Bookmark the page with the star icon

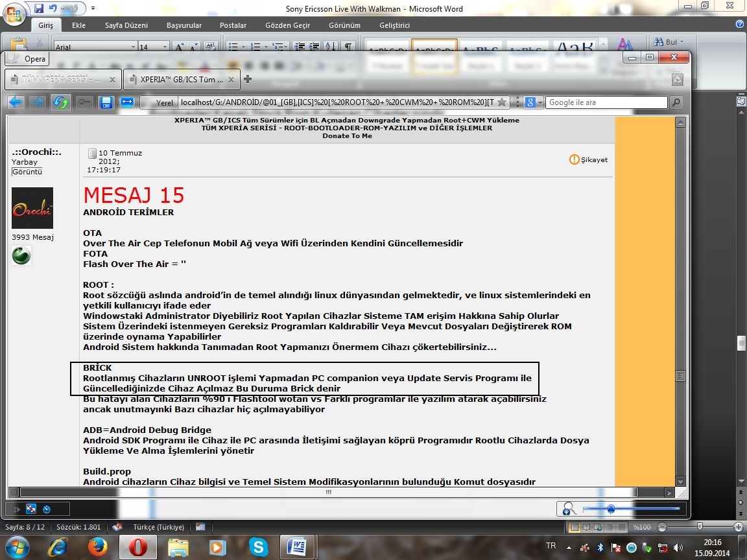pyautogui.click(x=502, y=102)
